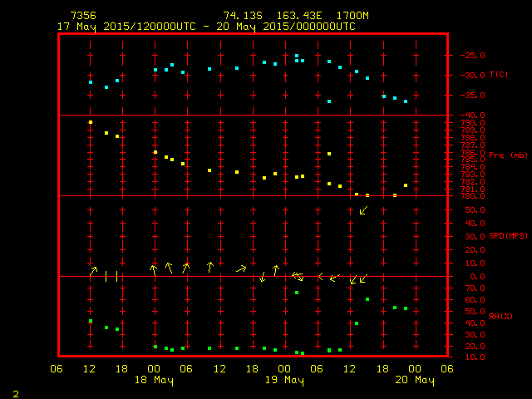The height and width of the screenshot is (399, 532).
Task: Click the T(C) temperature axis label
Action: pos(498,75)
